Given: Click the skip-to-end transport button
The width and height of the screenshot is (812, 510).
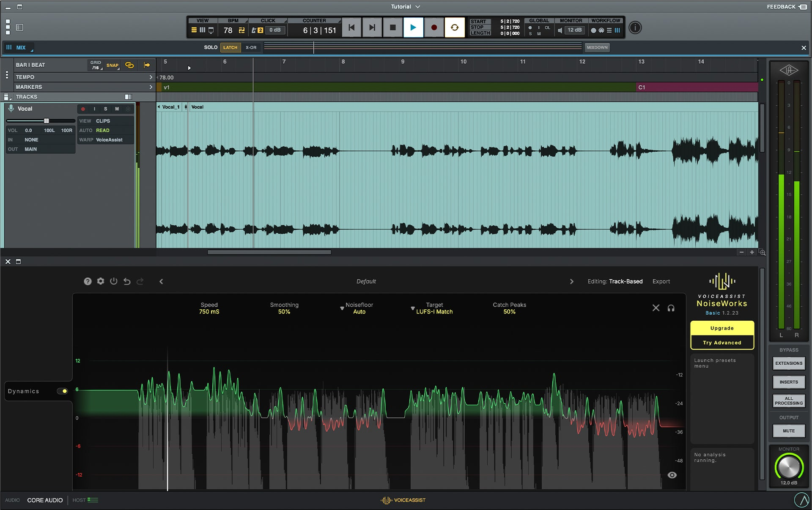Looking at the screenshot, I should click(372, 27).
